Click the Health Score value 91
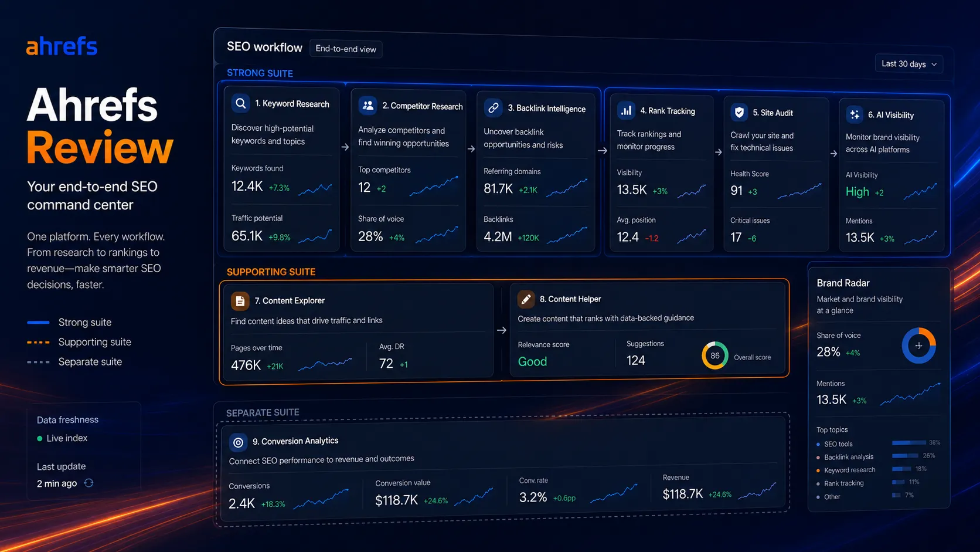This screenshot has height=552, width=980. pos(737,191)
